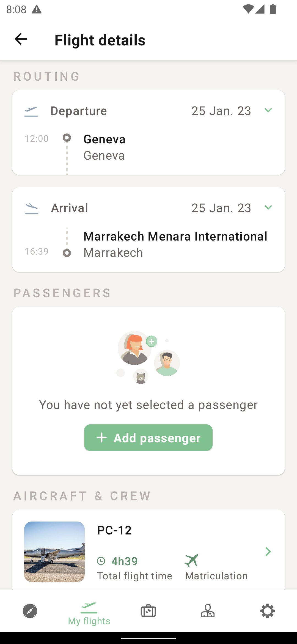
Task: Tap the PC-12 aircraft photo
Action: click(54, 552)
